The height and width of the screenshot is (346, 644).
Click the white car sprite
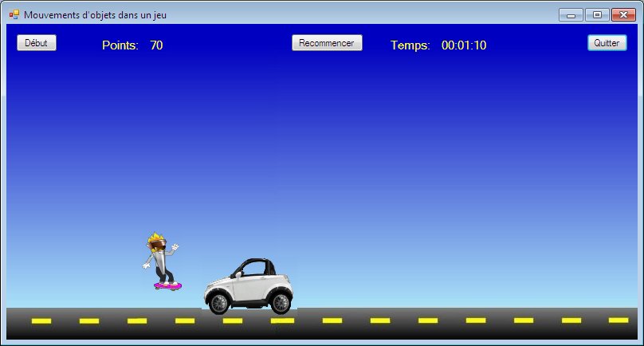point(249,286)
